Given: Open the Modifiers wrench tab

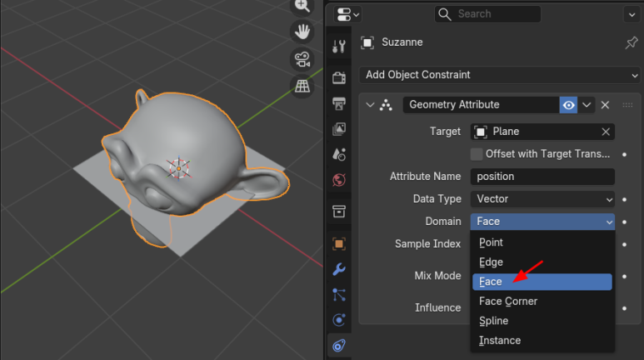Looking at the screenshot, I should [339, 269].
